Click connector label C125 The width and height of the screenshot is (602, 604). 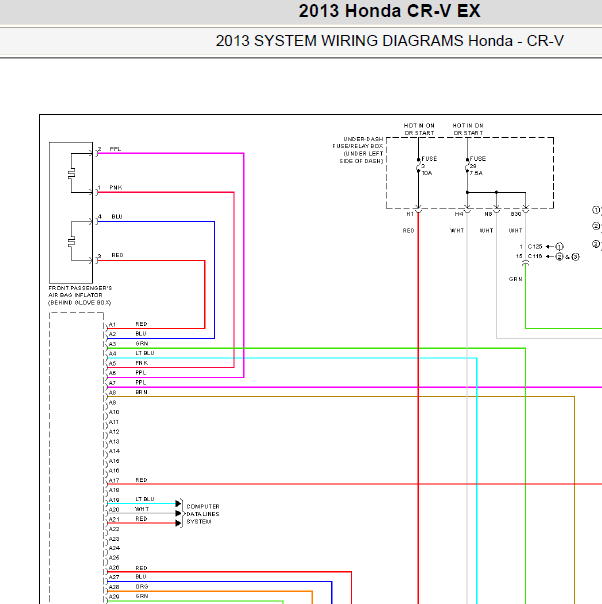click(x=535, y=247)
